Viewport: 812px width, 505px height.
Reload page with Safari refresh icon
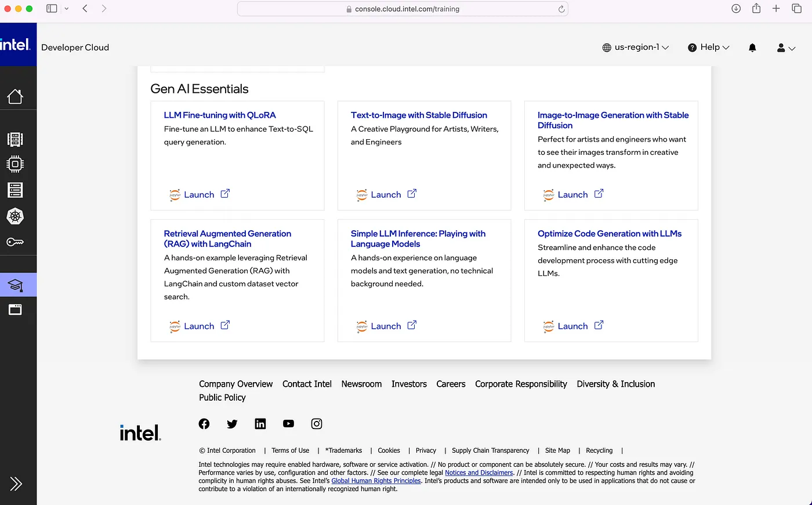coord(561,9)
